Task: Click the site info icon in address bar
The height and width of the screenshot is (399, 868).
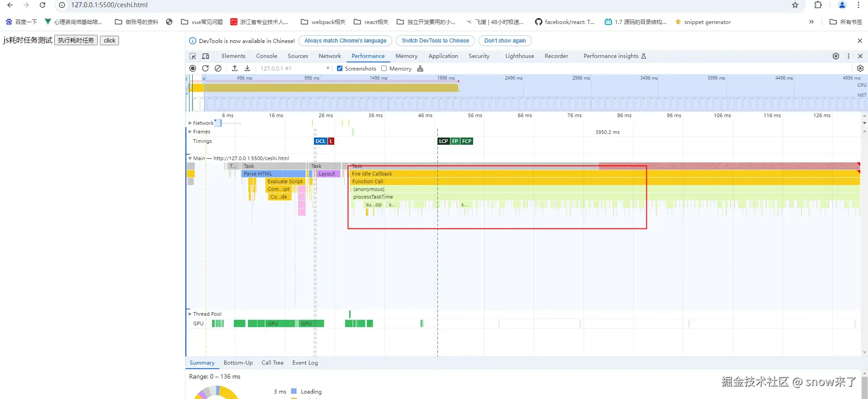Action: [x=62, y=5]
